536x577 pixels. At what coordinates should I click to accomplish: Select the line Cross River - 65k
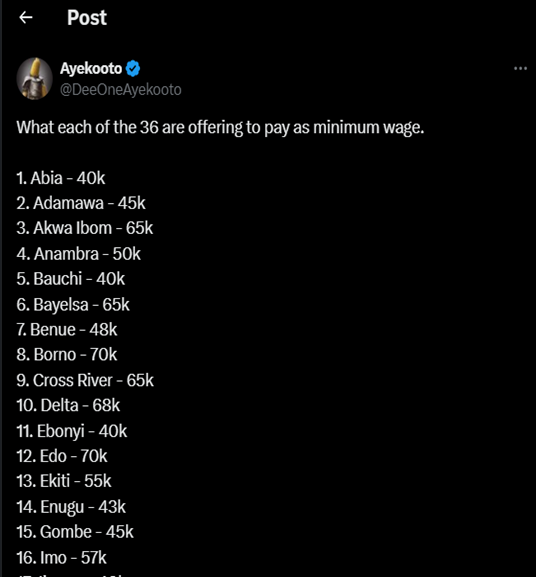pos(85,380)
